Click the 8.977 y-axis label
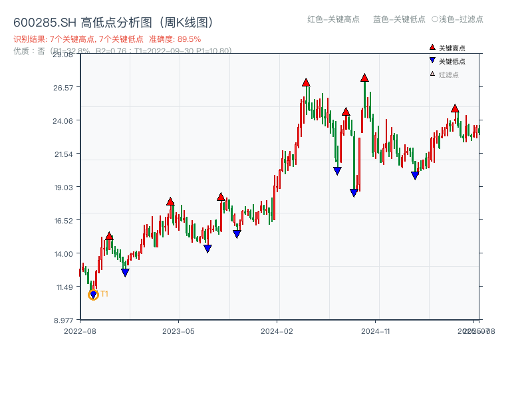532x399 pixels. tap(63, 321)
